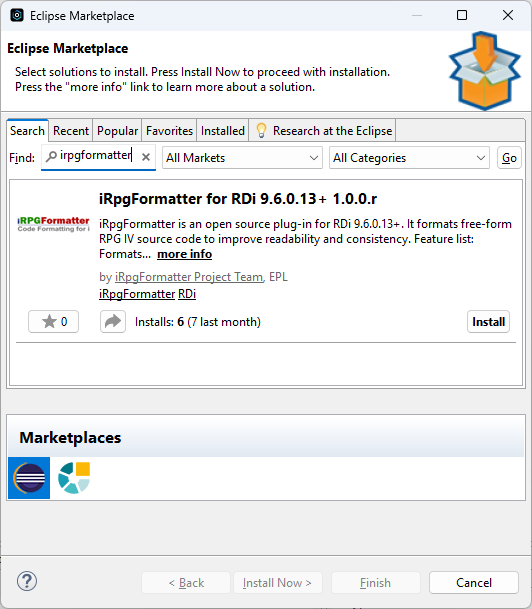Switch to the Recent tab
This screenshot has height=609, width=532.
coord(71,130)
